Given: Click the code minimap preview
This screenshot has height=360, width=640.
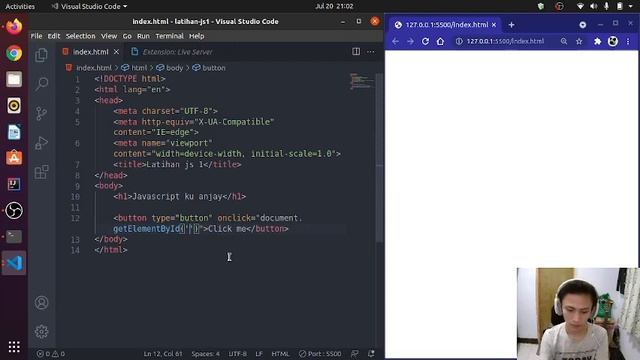Looking at the screenshot, I should [x=361, y=81].
